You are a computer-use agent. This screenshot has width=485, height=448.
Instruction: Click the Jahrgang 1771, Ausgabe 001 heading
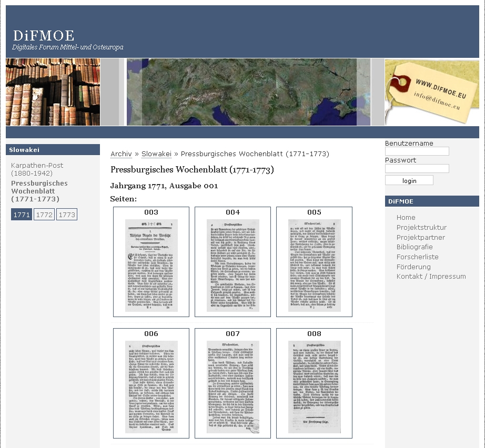click(x=164, y=186)
